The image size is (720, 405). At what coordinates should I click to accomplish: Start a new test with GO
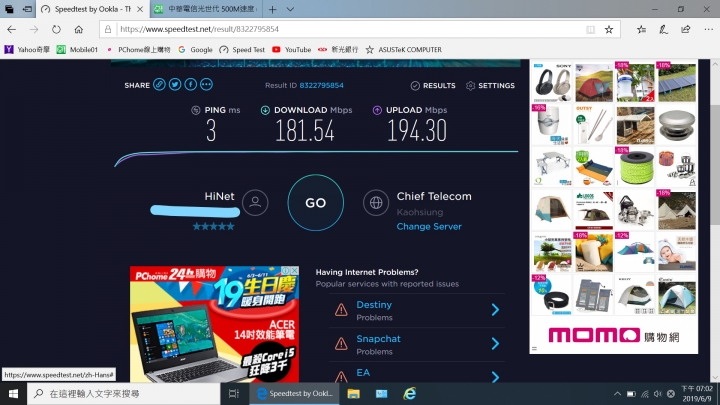pos(315,202)
